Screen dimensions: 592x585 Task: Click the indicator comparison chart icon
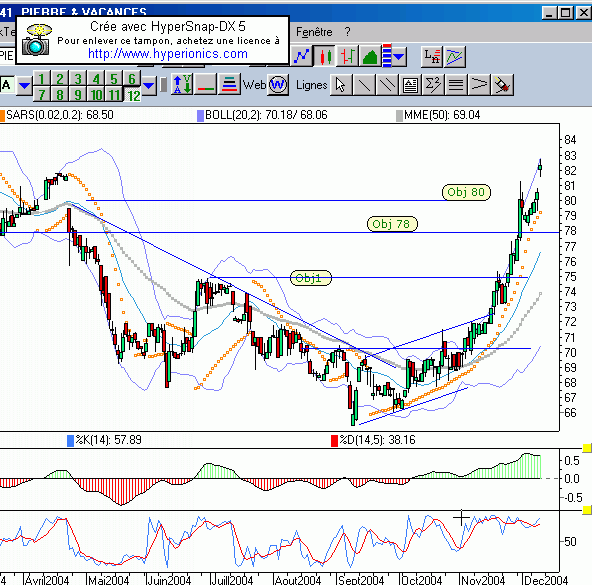(455, 57)
